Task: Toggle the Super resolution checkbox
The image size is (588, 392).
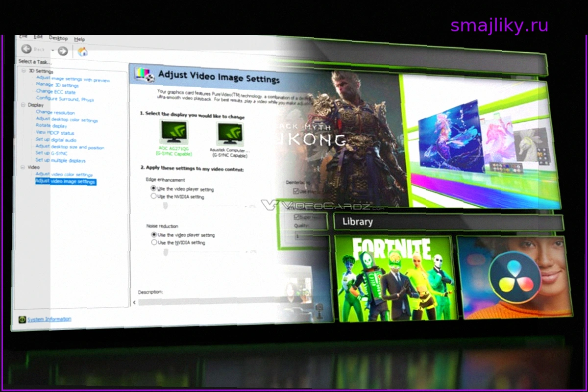Action: 296,217
